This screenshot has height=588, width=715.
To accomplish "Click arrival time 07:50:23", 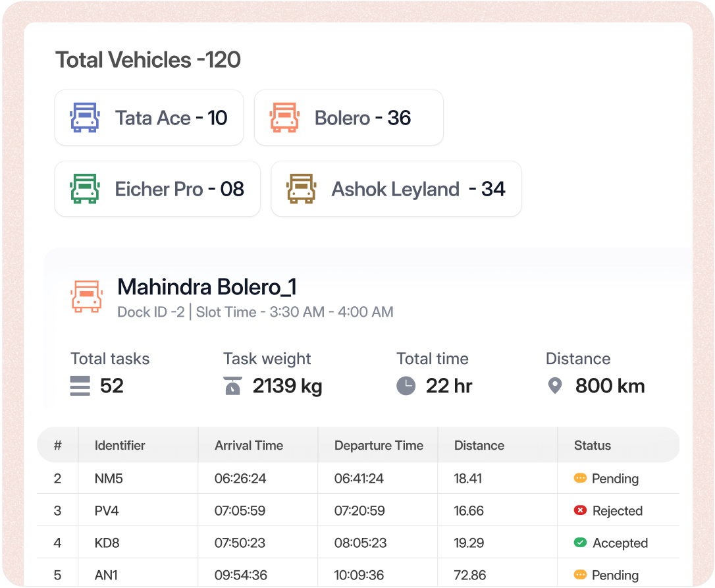I will tap(240, 543).
